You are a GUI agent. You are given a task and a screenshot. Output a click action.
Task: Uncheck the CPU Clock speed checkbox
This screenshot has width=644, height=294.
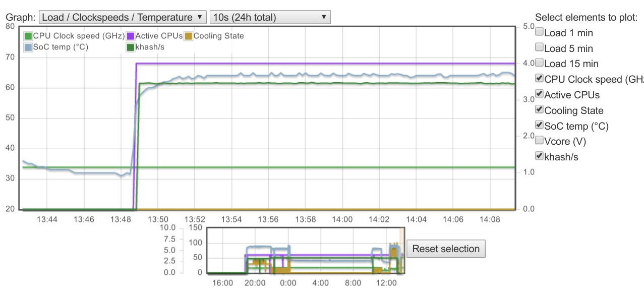(x=540, y=78)
